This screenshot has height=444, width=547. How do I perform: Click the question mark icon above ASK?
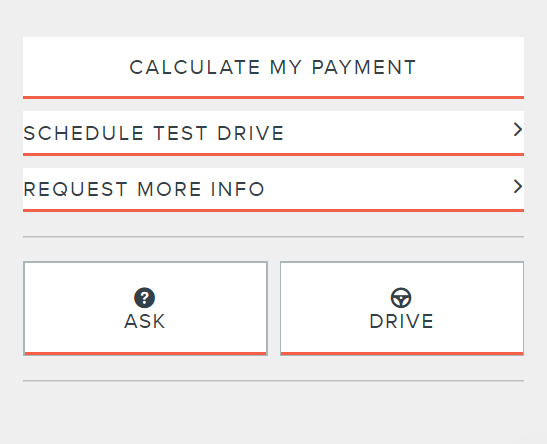144,298
